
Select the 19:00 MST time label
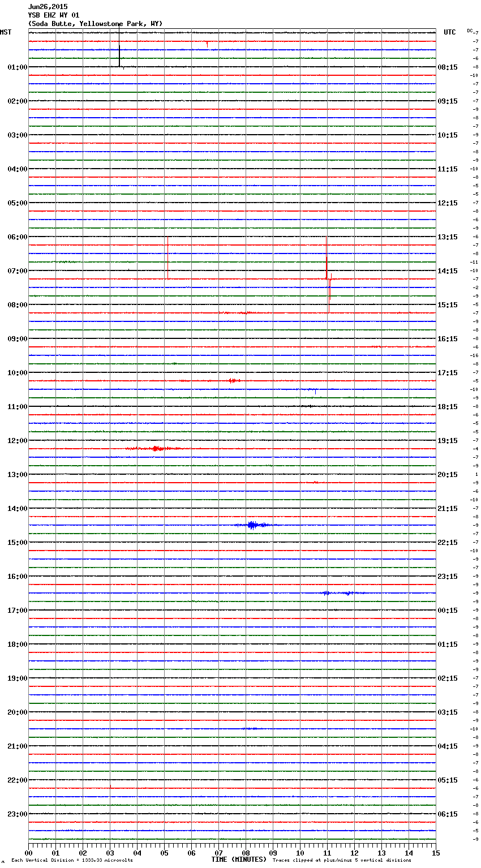pos(18,678)
